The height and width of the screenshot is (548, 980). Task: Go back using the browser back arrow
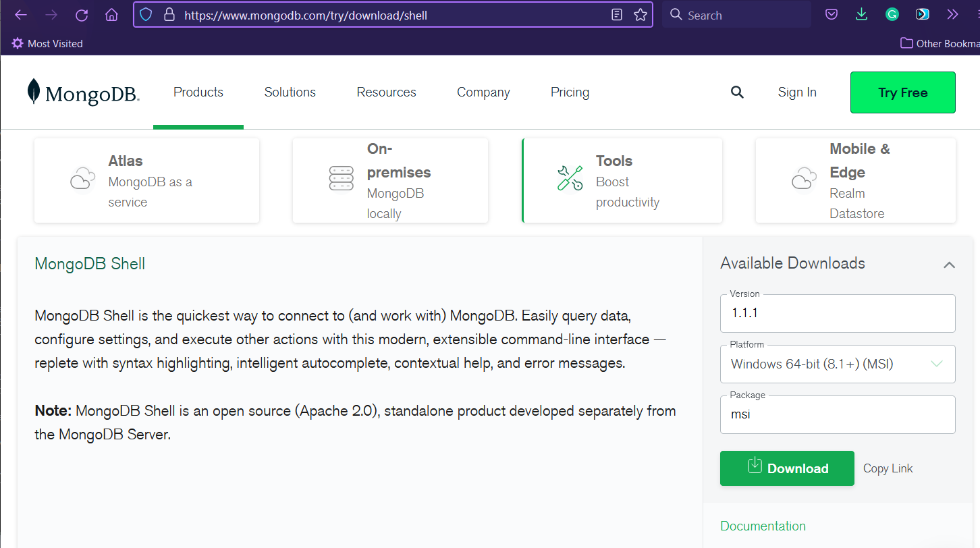pos(21,15)
